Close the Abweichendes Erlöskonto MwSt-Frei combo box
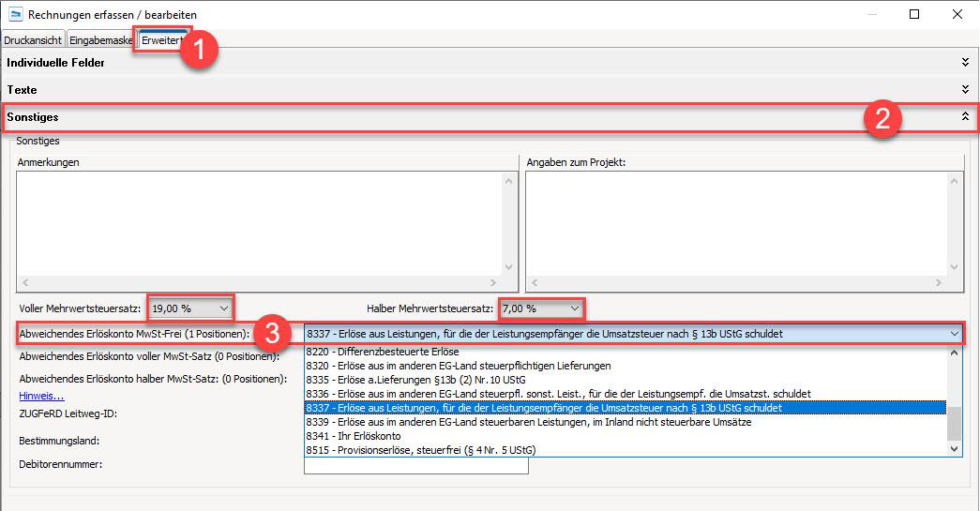Screen dimensions: 980x511 tap(954, 334)
